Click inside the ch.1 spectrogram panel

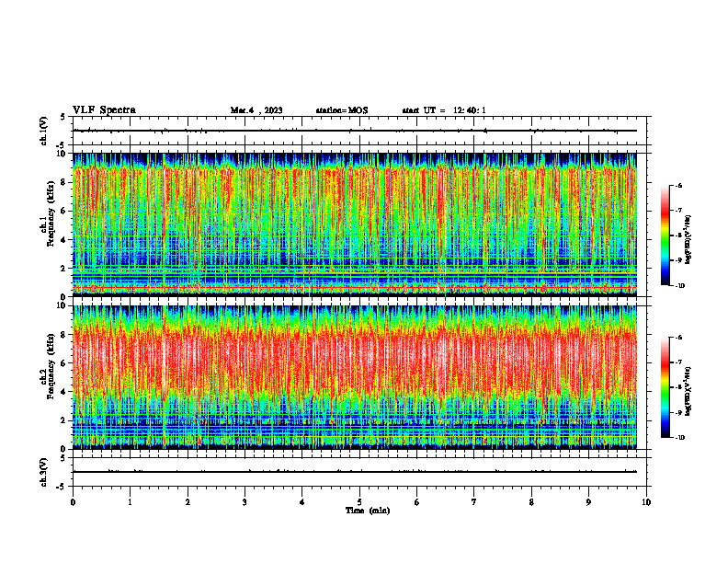(355, 224)
